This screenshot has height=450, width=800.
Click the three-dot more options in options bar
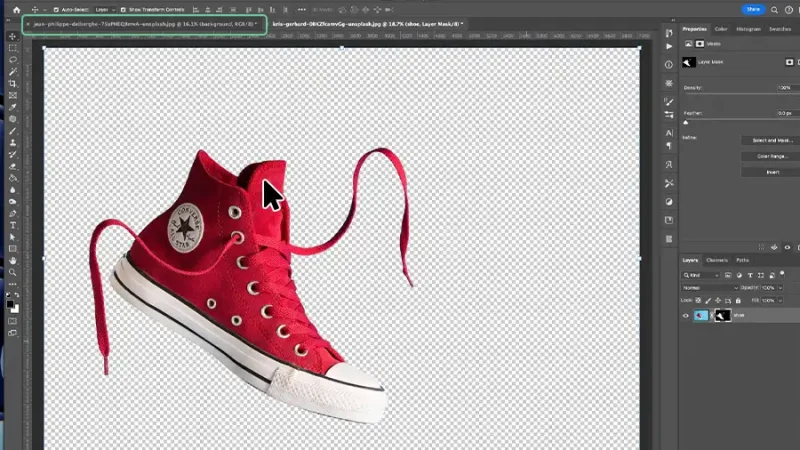pos(302,10)
